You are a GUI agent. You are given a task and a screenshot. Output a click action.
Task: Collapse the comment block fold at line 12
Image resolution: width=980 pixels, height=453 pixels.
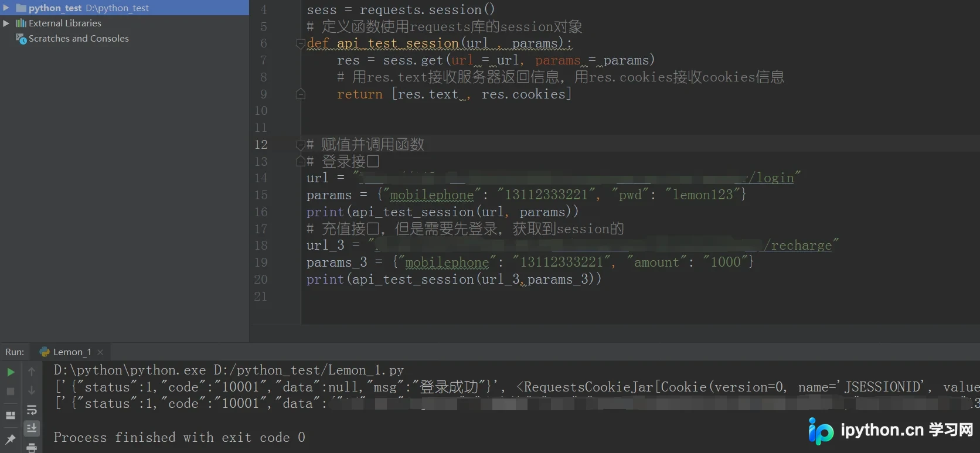(301, 144)
